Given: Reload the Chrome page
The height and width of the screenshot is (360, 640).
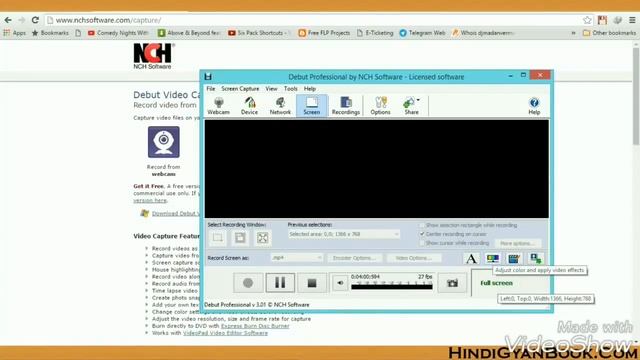Looking at the screenshot, I should [x=35, y=20].
